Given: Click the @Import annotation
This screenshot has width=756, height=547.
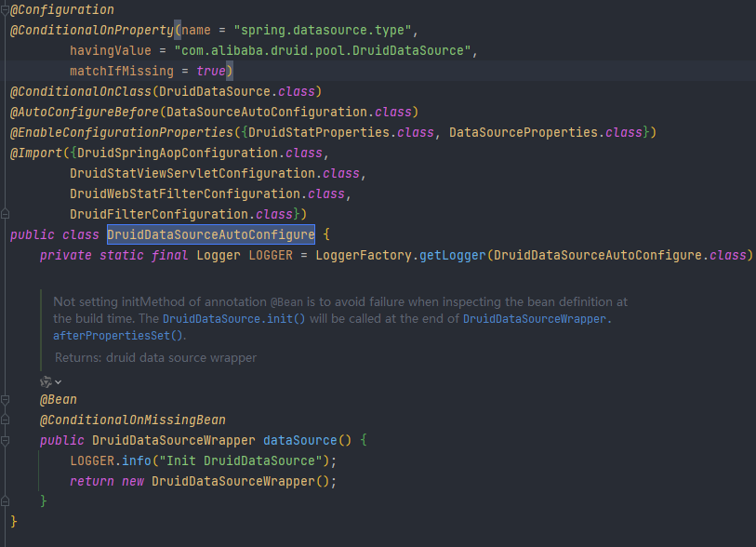Looking at the screenshot, I should (36, 153).
